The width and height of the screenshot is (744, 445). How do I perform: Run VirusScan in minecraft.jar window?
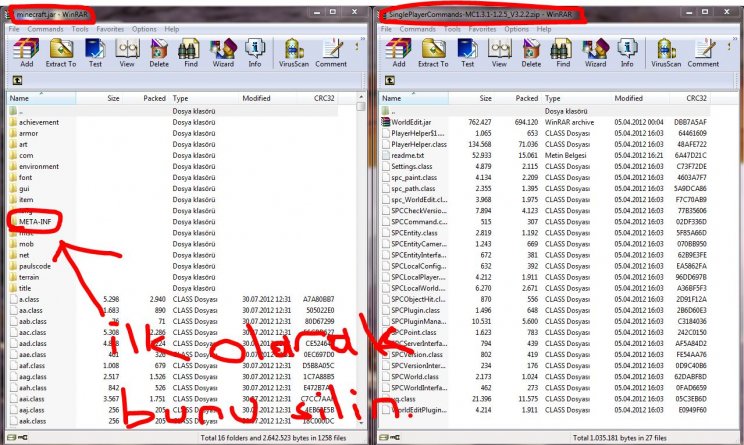294,53
